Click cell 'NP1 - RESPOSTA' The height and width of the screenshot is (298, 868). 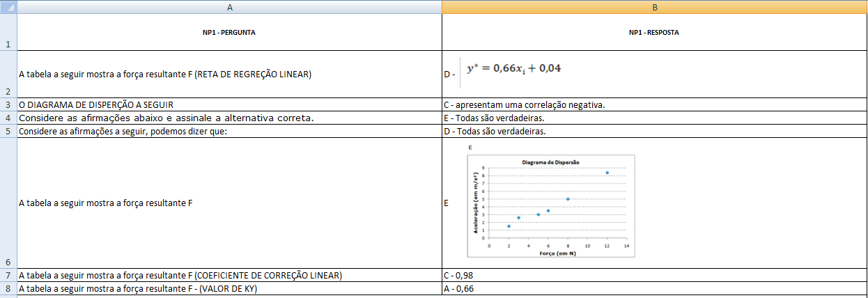coord(655,32)
